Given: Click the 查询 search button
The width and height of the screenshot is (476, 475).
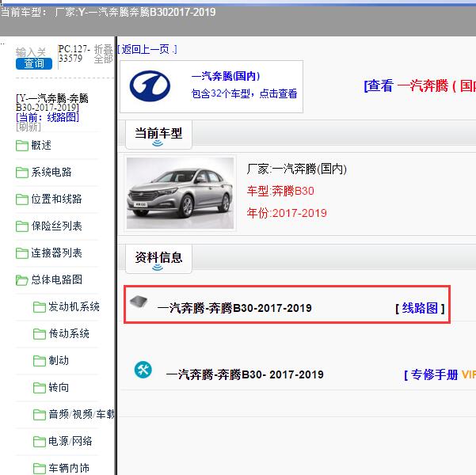Looking at the screenshot, I should [x=33, y=64].
